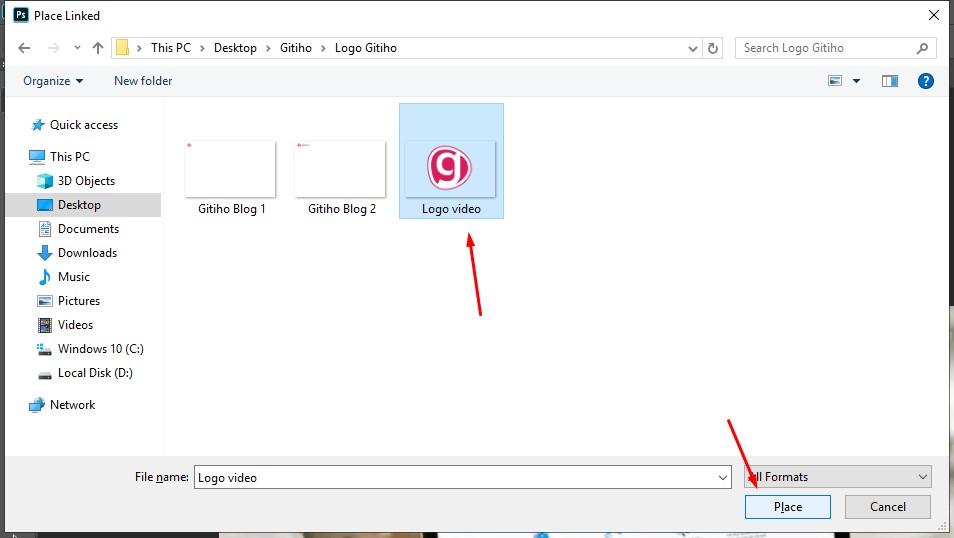Viewport: 954px width, 538px height.
Task: Close the Place Linked dialog
Action: 933,15
